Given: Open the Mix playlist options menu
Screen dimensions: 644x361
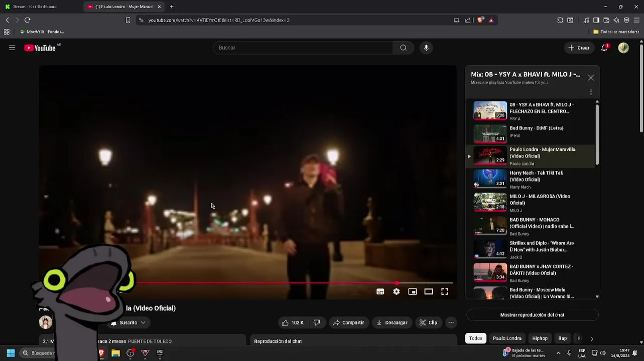Looking at the screenshot, I should pos(591,92).
